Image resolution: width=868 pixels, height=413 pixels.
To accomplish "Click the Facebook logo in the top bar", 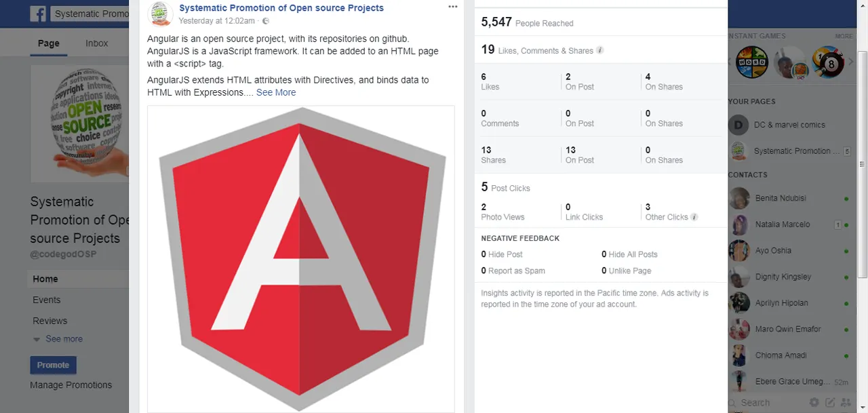I will tap(38, 14).
